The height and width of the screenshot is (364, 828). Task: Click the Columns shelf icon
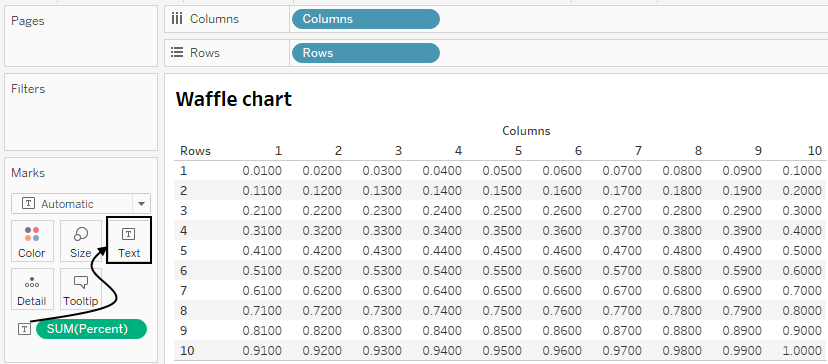177,19
